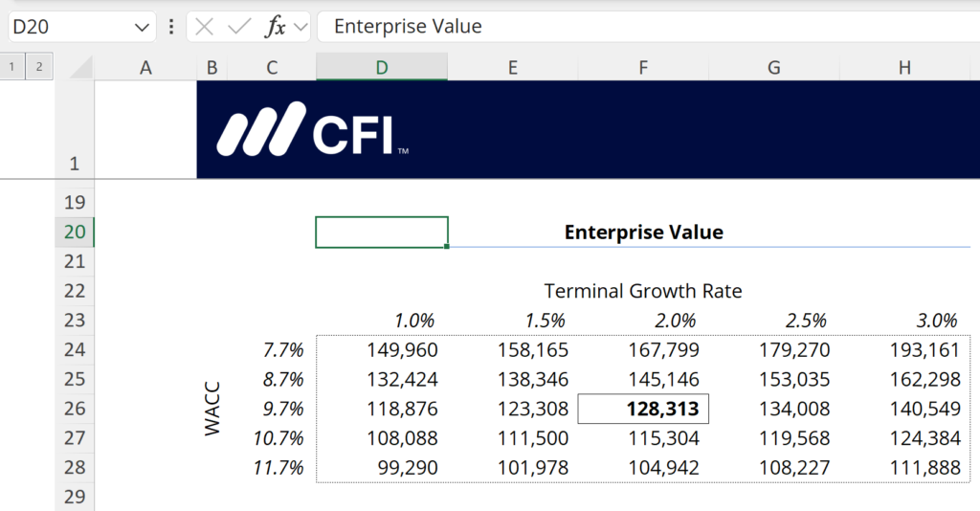Viewport: 980px width, 511px height.
Task: Click the Cancel X icon in formula bar
Action: 204,27
